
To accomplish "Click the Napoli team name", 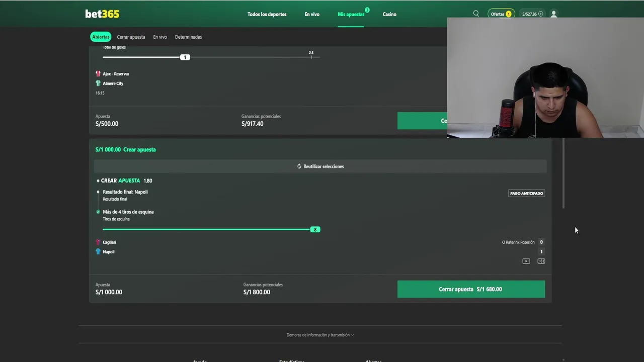I will click(x=109, y=252).
